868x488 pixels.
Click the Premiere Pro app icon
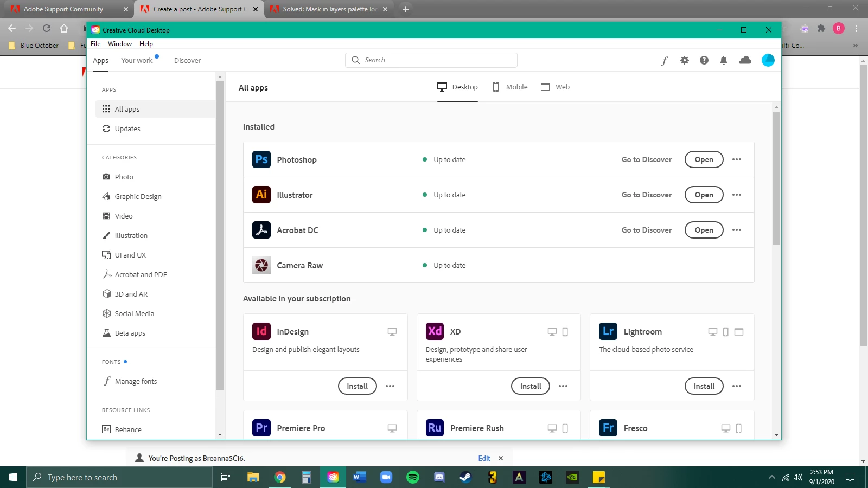click(261, 428)
